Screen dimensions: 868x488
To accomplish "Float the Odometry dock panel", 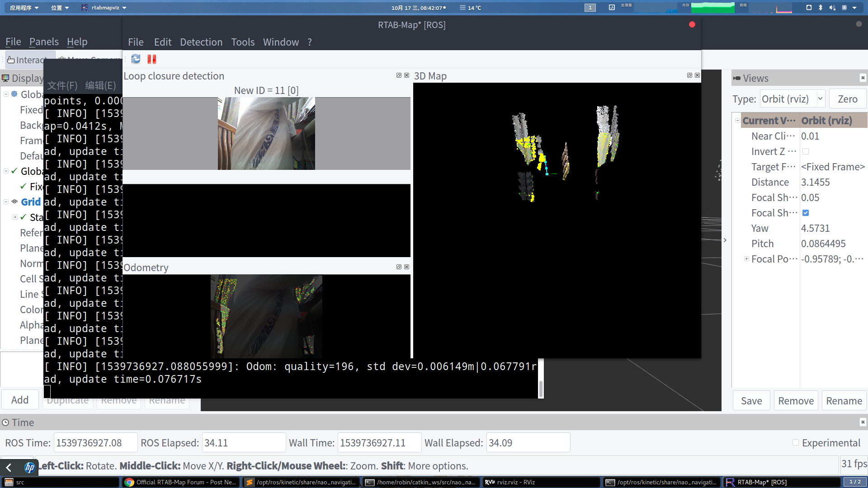I will (x=399, y=267).
